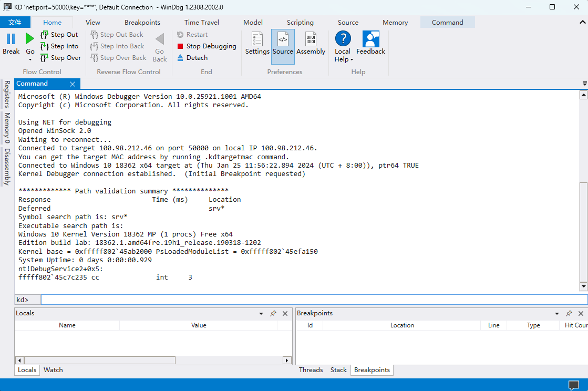Click the Break pause icon
The image size is (588, 391).
11,39
